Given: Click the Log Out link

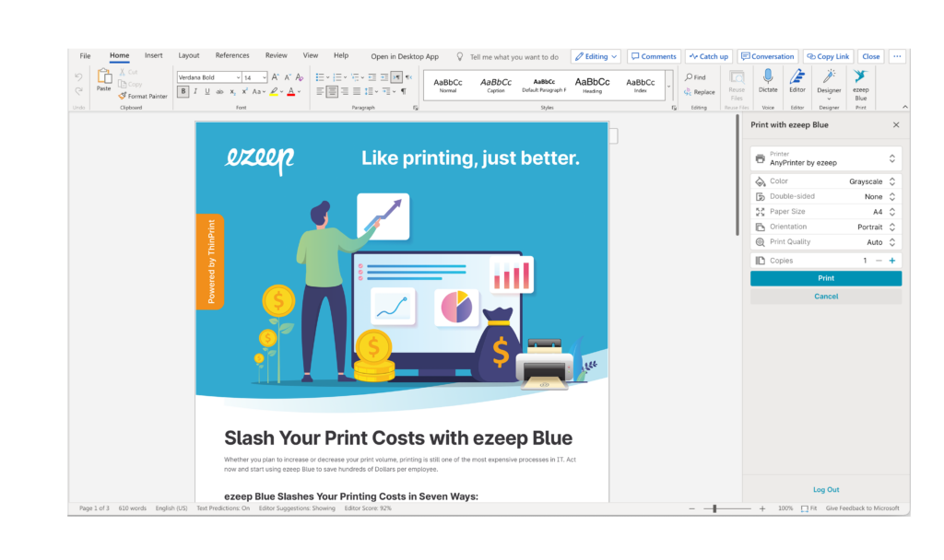Looking at the screenshot, I should (826, 490).
